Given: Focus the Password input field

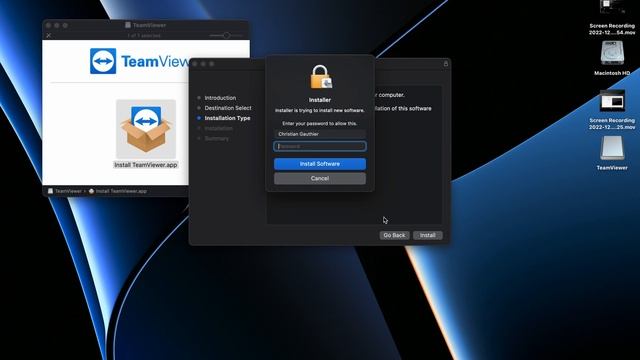Looking at the screenshot, I should [x=320, y=146].
